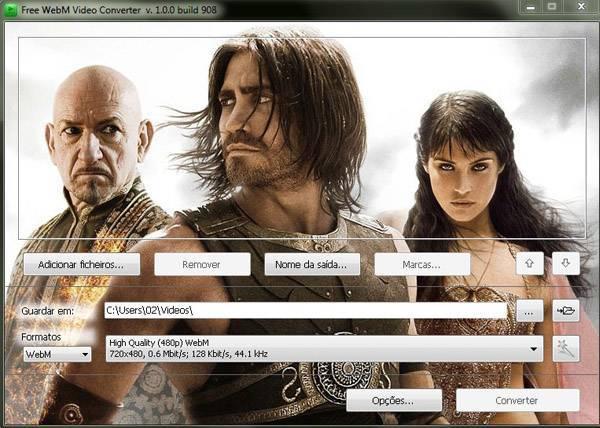The width and height of the screenshot is (600, 428).
Task: Click the green app icon in title bar
Action: pyautogui.click(x=10, y=10)
